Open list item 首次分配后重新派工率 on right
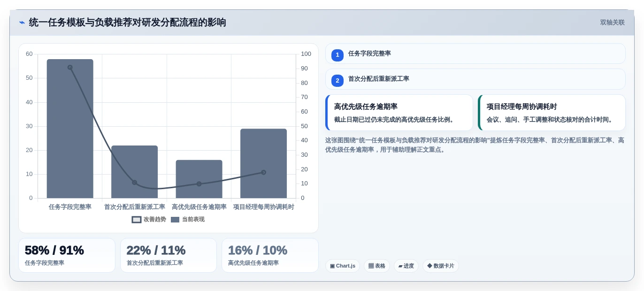Screen dimensions: 644x291 475,79
